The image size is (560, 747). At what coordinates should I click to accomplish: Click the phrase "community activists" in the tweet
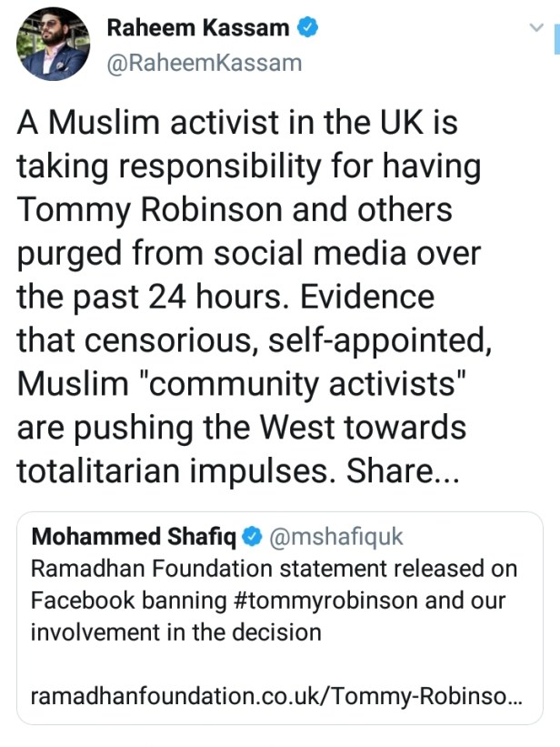304,383
